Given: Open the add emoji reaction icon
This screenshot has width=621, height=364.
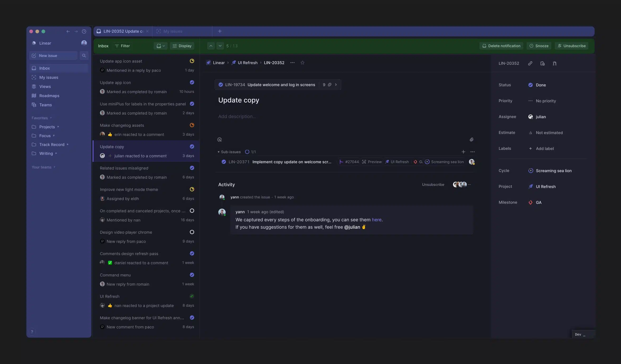Looking at the screenshot, I should pos(219,140).
